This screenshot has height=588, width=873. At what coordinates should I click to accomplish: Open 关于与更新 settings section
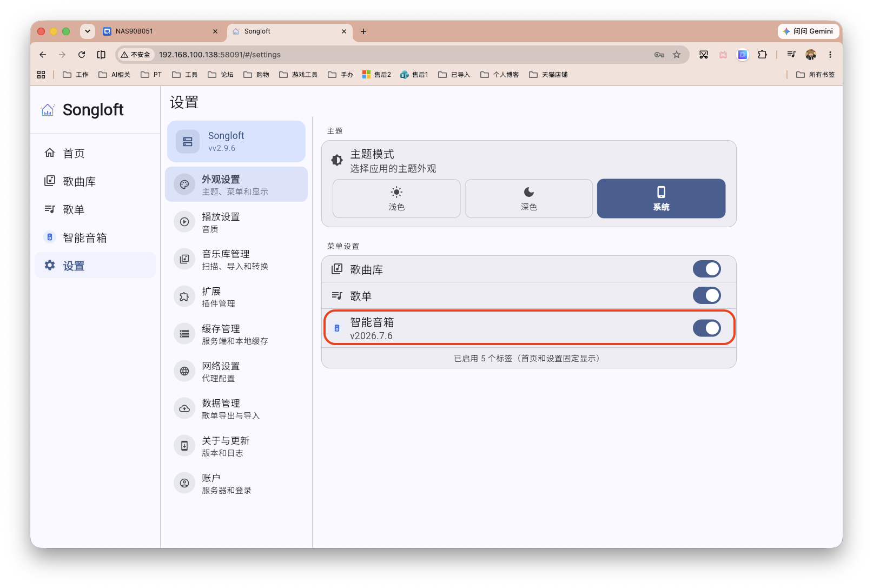pyautogui.click(x=236, y=446)
